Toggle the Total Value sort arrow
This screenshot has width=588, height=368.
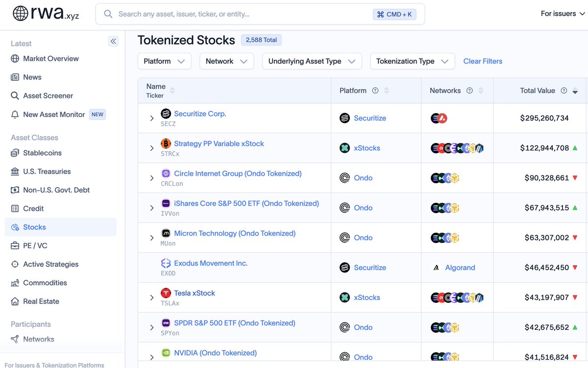(575, 91)
